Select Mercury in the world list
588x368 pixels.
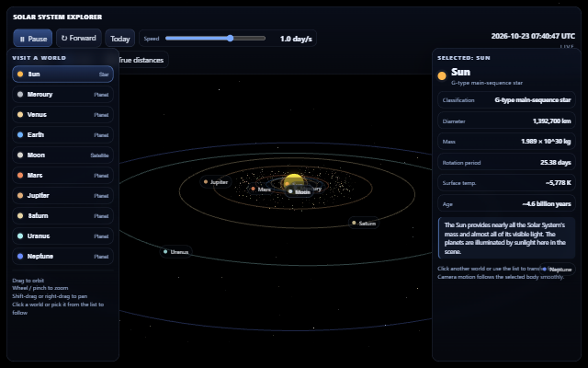(x=63, y=94)
